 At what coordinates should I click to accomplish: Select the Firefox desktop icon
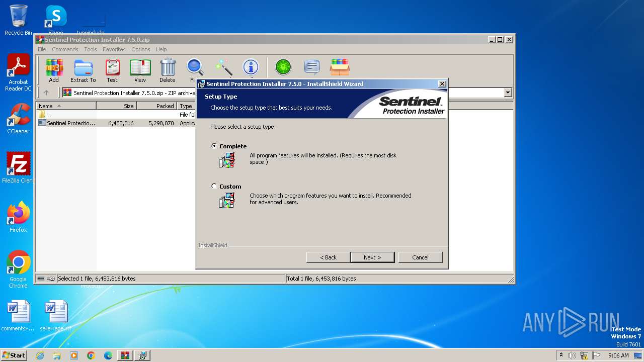18,217
